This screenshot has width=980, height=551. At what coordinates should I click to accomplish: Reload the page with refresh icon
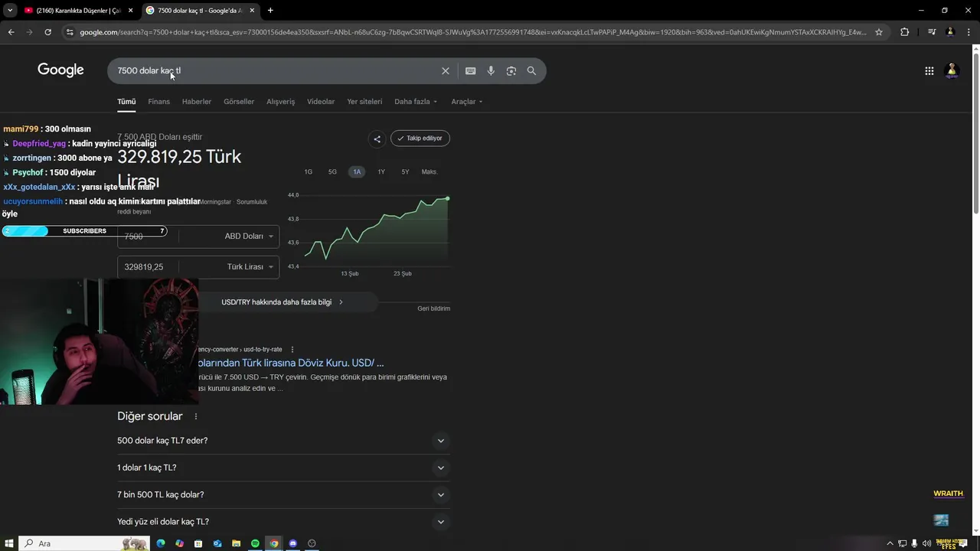(x=47, y=32)
